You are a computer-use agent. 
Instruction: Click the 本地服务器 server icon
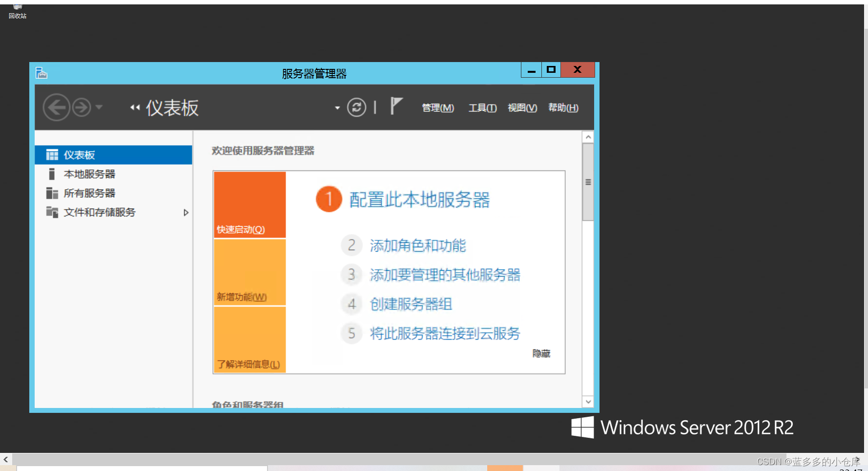point(52,174)
